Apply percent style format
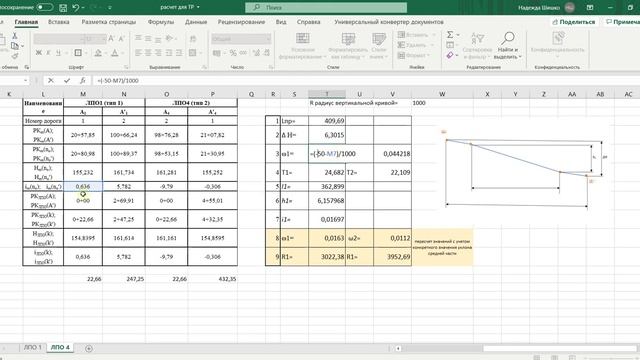 (x=233, y=53)
